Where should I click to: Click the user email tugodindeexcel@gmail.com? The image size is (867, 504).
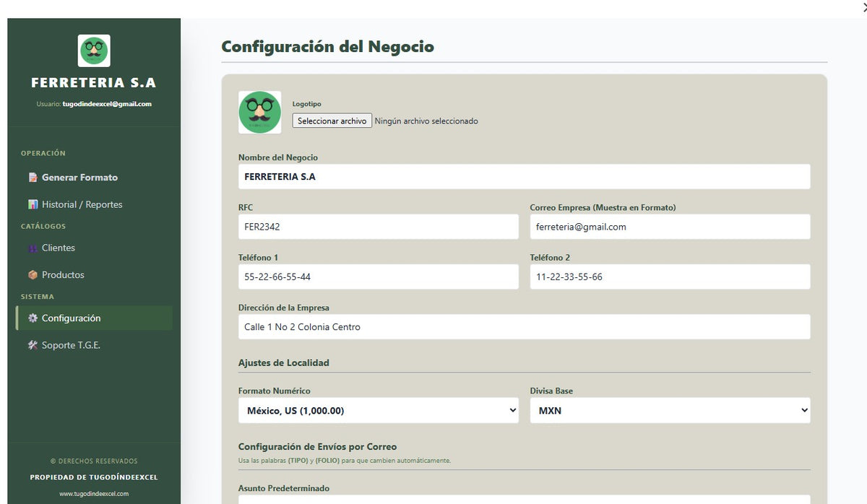click(x=107, y=104)
